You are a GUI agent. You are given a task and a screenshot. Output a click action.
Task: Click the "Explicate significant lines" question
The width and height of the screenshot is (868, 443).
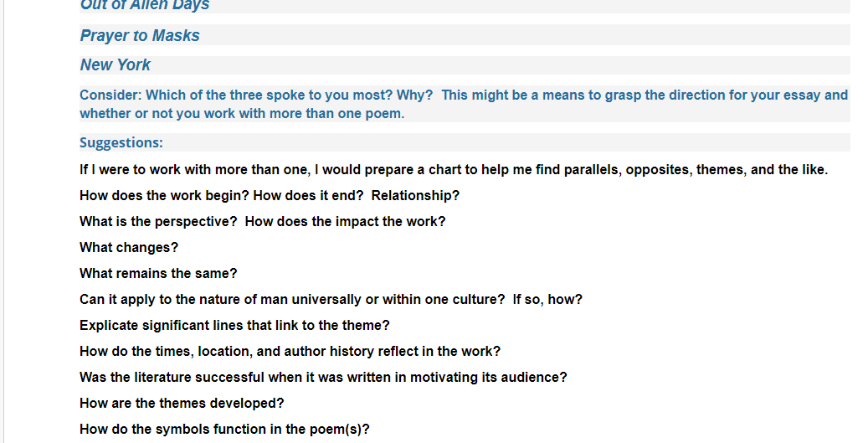click(x=234, y=326)
